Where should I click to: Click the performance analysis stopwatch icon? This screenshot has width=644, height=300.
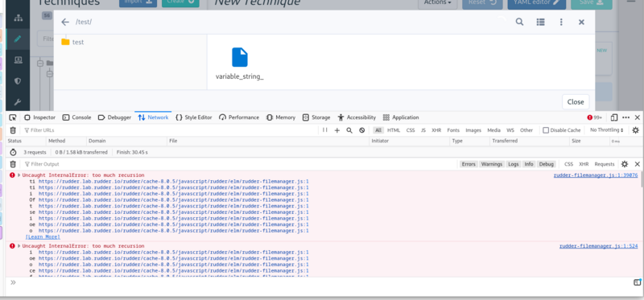pyautogui.click(x=13, y=152)
